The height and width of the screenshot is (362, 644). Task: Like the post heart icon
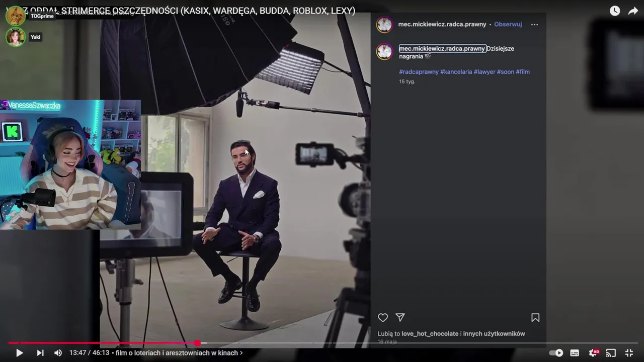pos(383,318)
